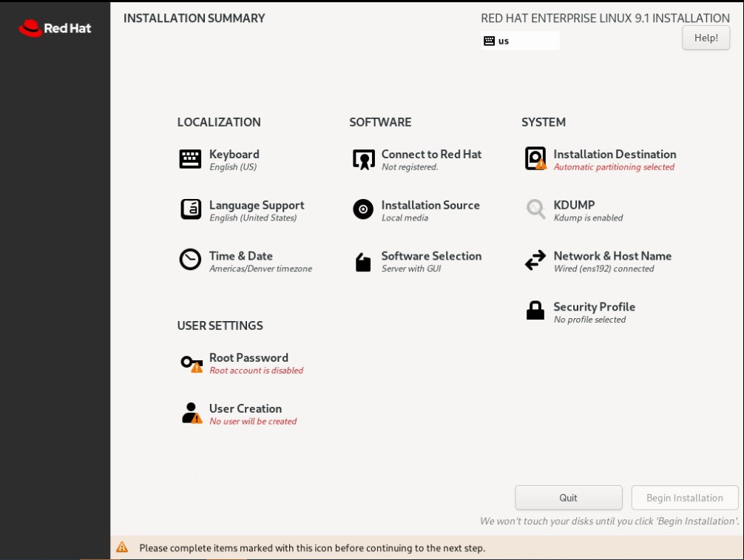
Task: Open Language Support via its icon
Action: pos(190,209)
